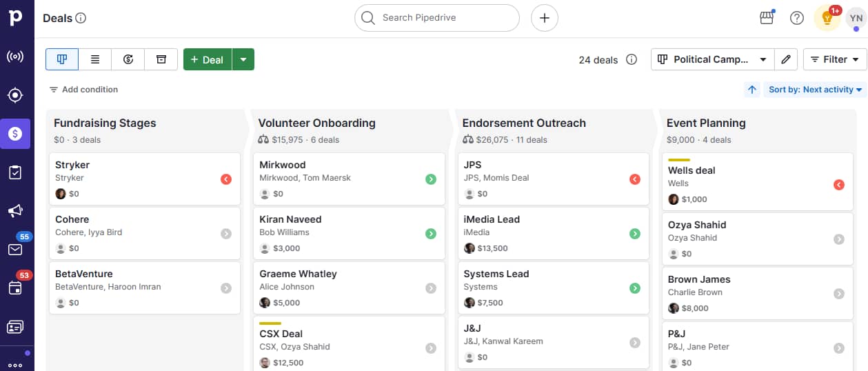Focus the Search Pipedrive field
This screenshot has width=868, height=371.
click(x=437, y=18)
